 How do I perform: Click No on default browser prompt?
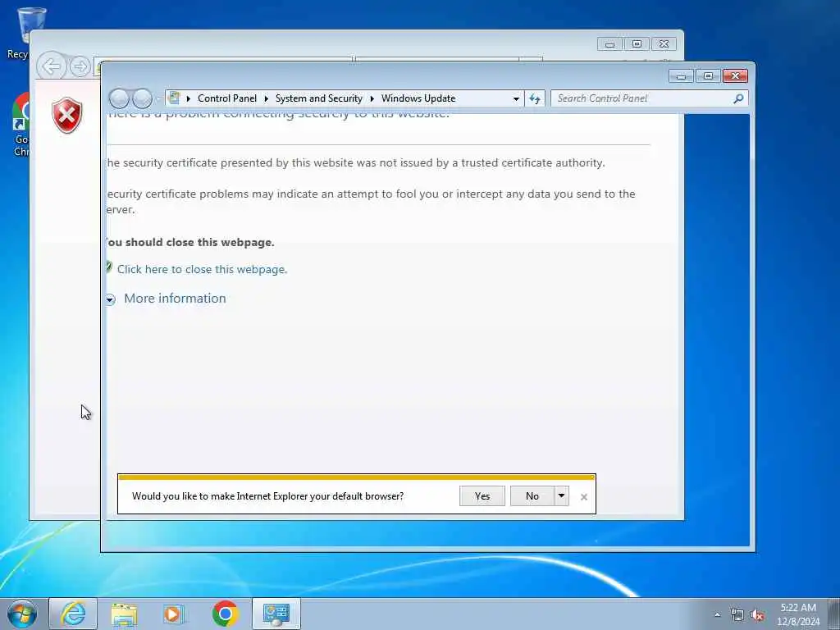532,496
